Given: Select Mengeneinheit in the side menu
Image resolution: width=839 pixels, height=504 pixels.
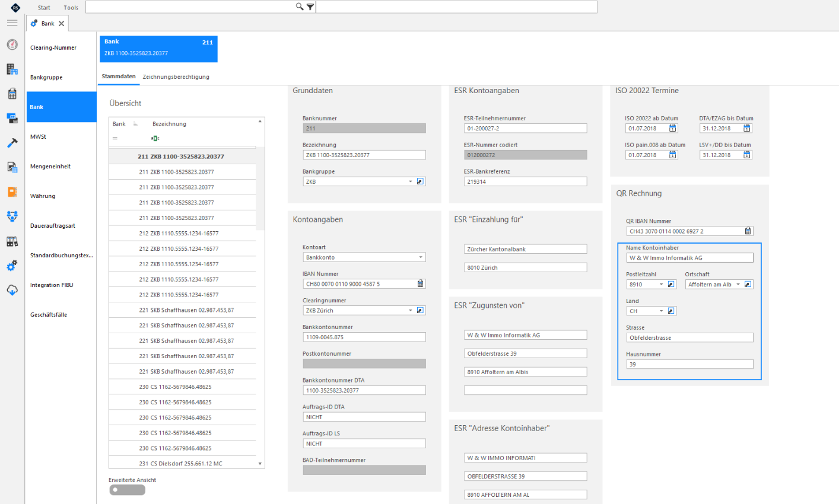Looking at the screenshot, I should (61, 166).
